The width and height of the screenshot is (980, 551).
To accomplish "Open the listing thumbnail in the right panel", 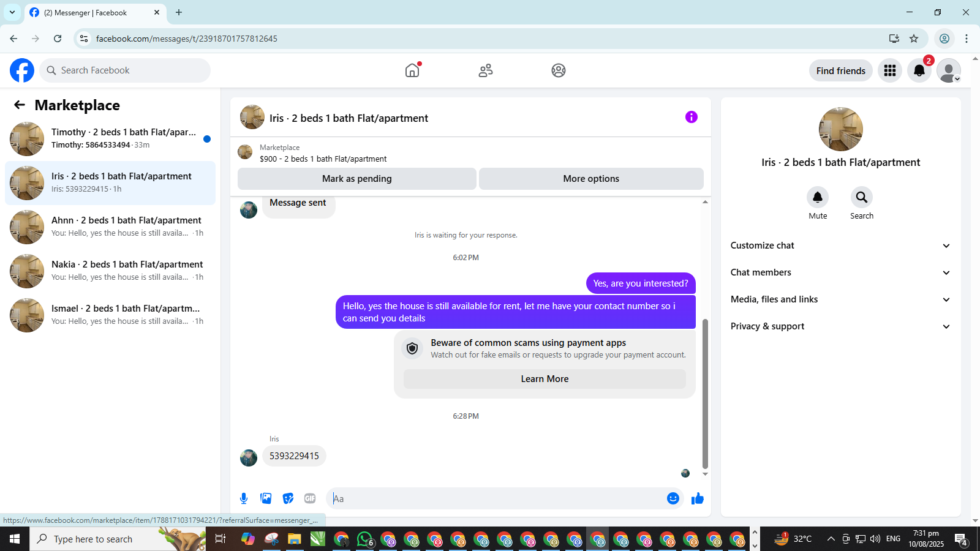I will click(840, 129).
